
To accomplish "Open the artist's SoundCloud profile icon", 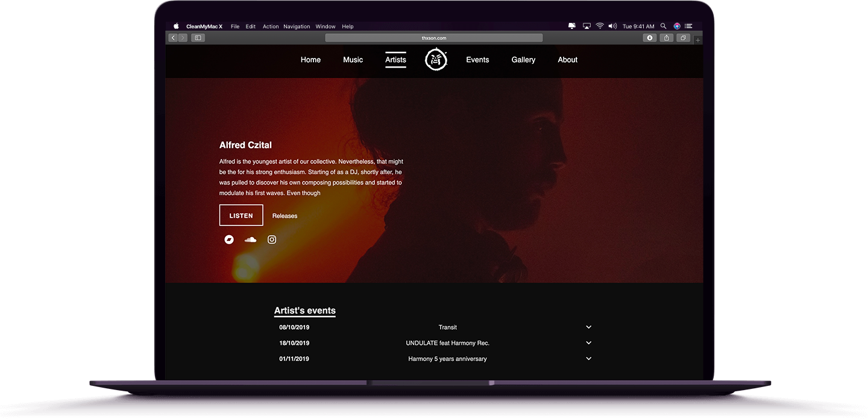I will pos(250,239).
